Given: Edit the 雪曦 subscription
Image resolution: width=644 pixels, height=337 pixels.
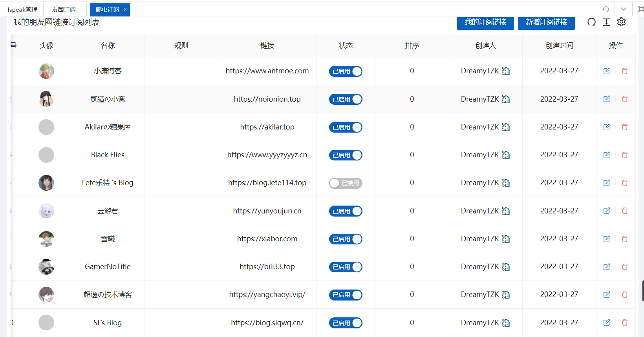Looking at the screenshot, I should coord(607,239).
